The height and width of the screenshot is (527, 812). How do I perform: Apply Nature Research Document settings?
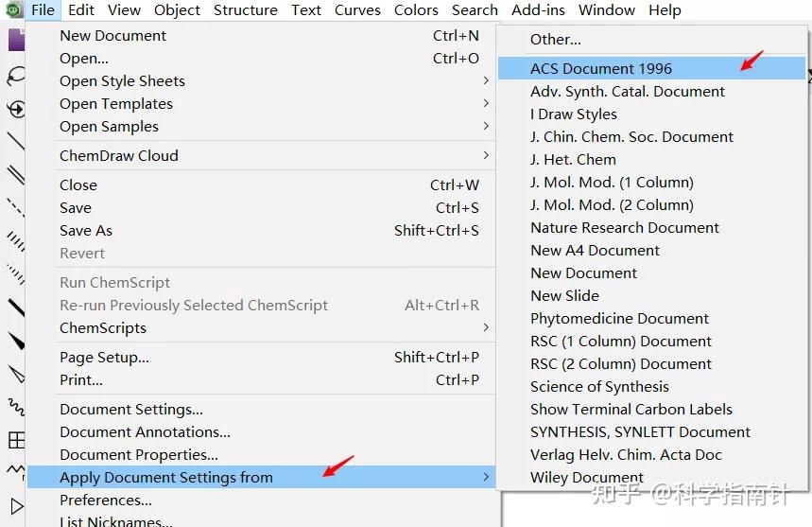(625, 228)
